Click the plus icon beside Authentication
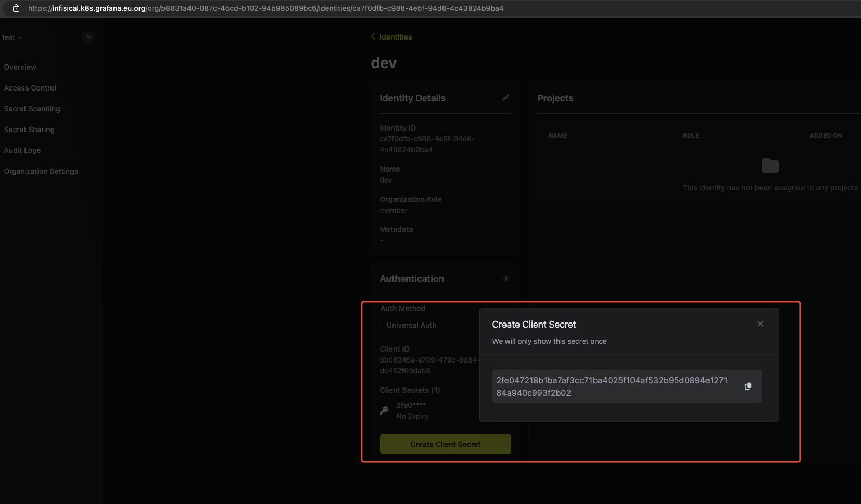Viewport: 861px width, 504px height. point(505,279)
